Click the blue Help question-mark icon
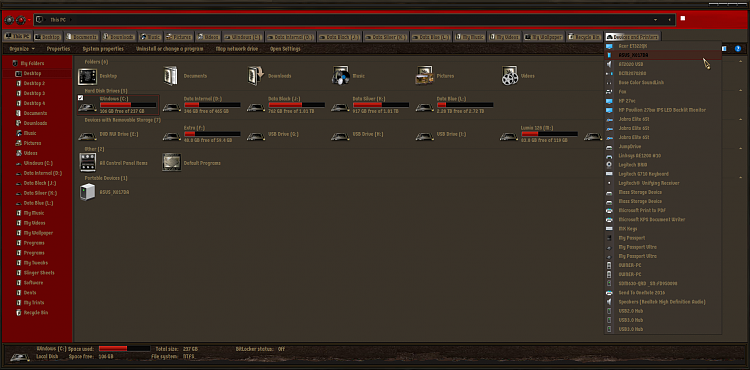 738,49
